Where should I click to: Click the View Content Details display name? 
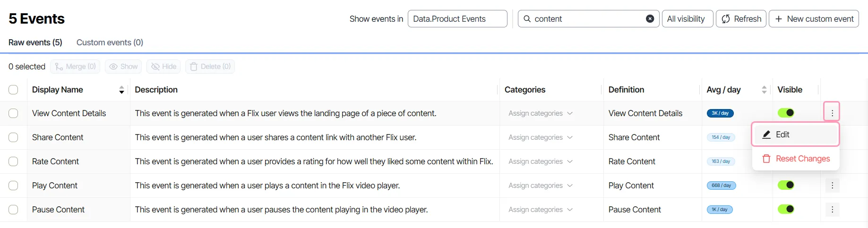[69, 113]
